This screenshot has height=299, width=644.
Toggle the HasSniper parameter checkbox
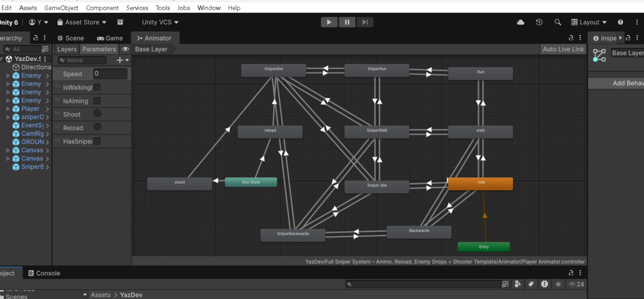pyautogui.click(x=97, y=141)
